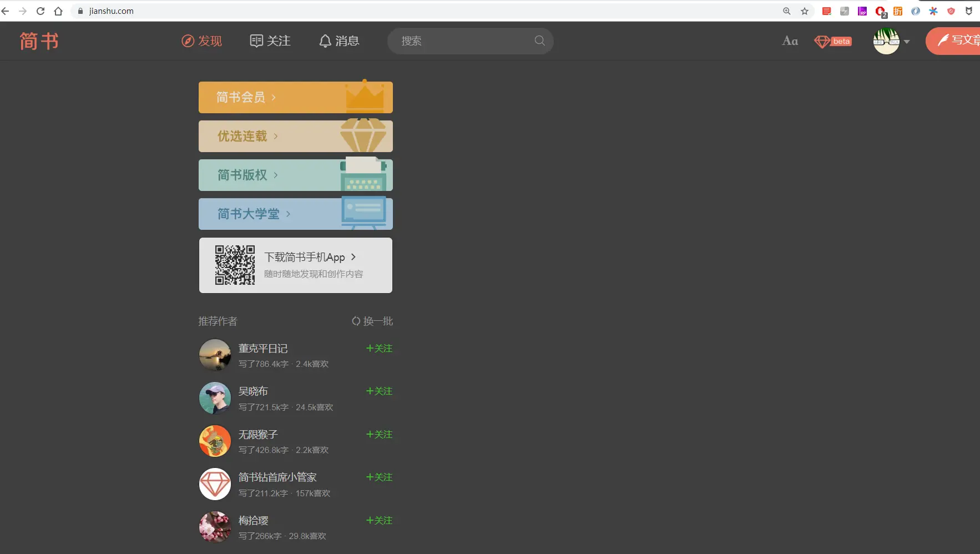The image size is (980, 554).
Task: Open the 消息 notifications bell icon
Action: [x=325, y=41]
